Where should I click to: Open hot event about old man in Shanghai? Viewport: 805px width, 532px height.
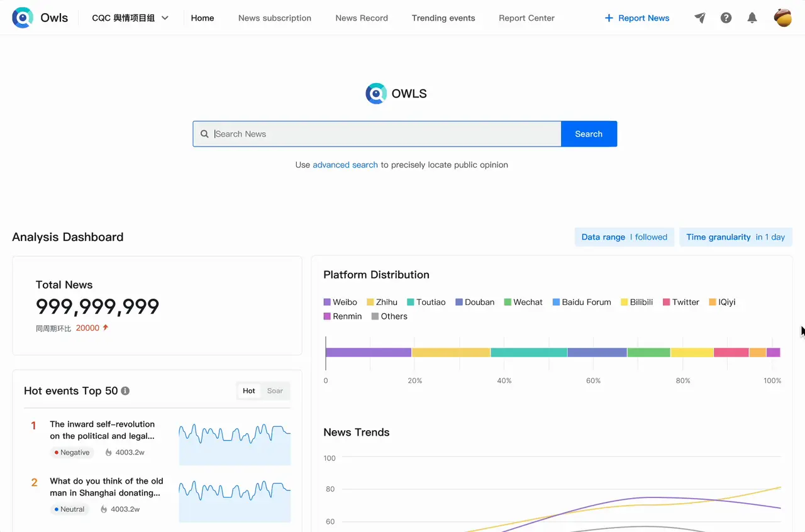[x=106, y=487]
